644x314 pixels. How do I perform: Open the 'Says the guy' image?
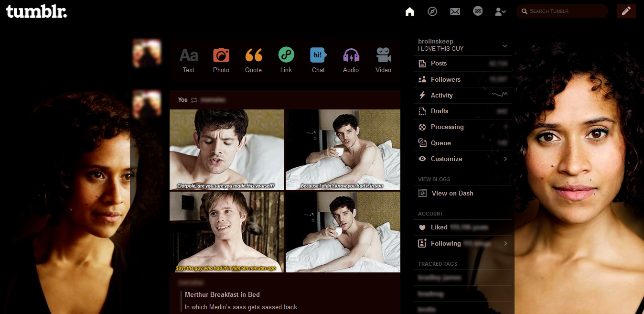pyautogui.click(x=227, y=232)
